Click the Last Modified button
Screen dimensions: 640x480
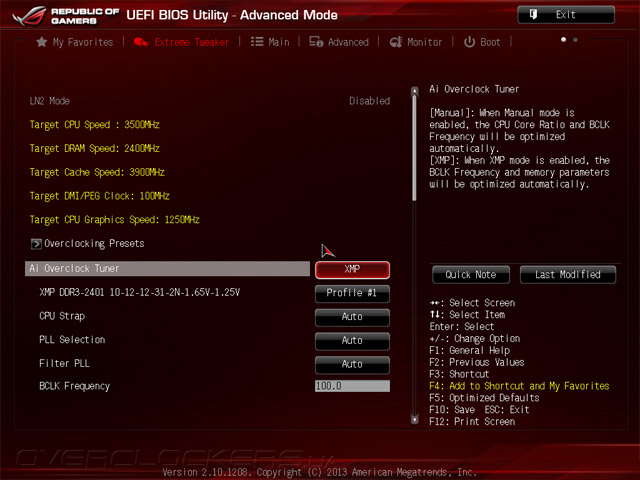[x=568, y=275]
